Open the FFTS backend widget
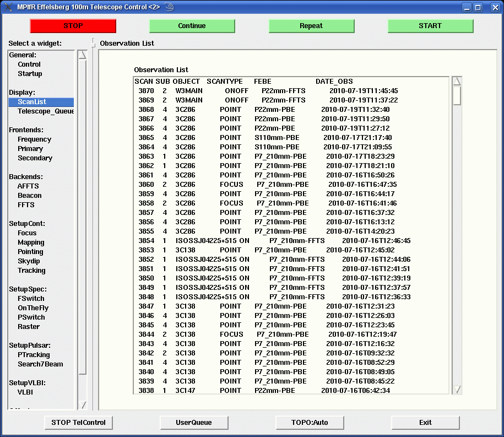504x437 pixels. 26,205
